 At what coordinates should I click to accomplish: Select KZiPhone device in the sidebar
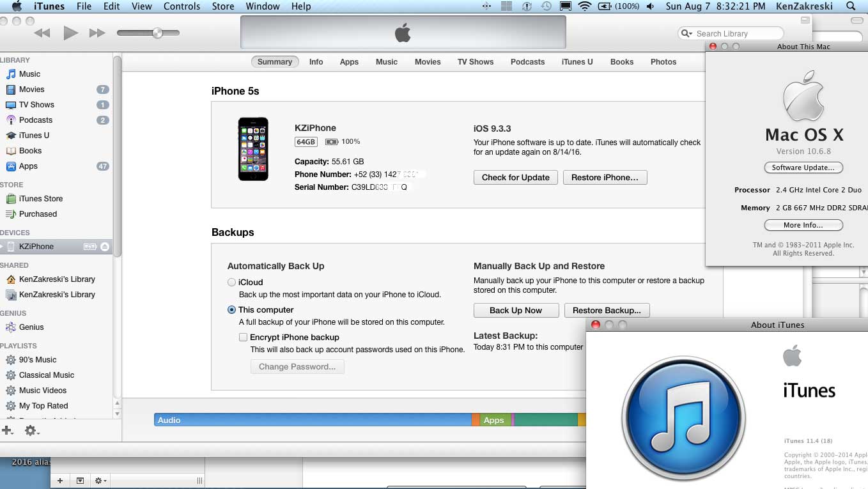tap(56, 247)
